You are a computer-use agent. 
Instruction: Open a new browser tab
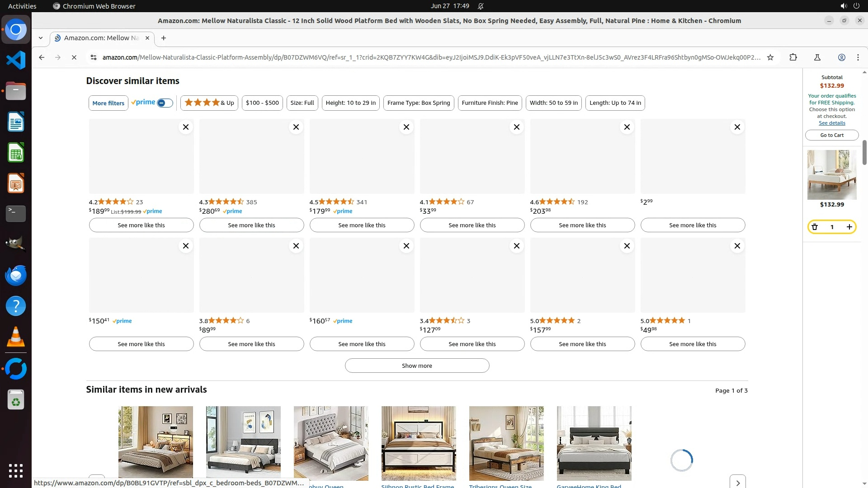pos(164,38)
